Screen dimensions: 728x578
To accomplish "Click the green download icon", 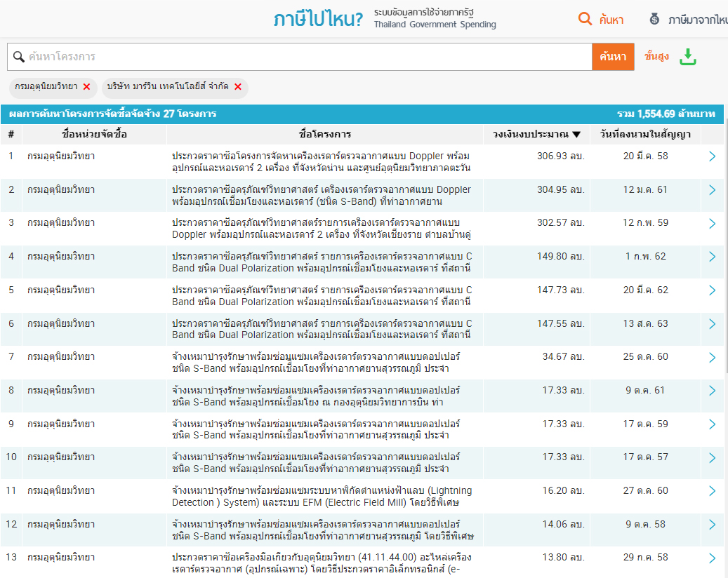I will pyautogui.click(x=688, y=58).
